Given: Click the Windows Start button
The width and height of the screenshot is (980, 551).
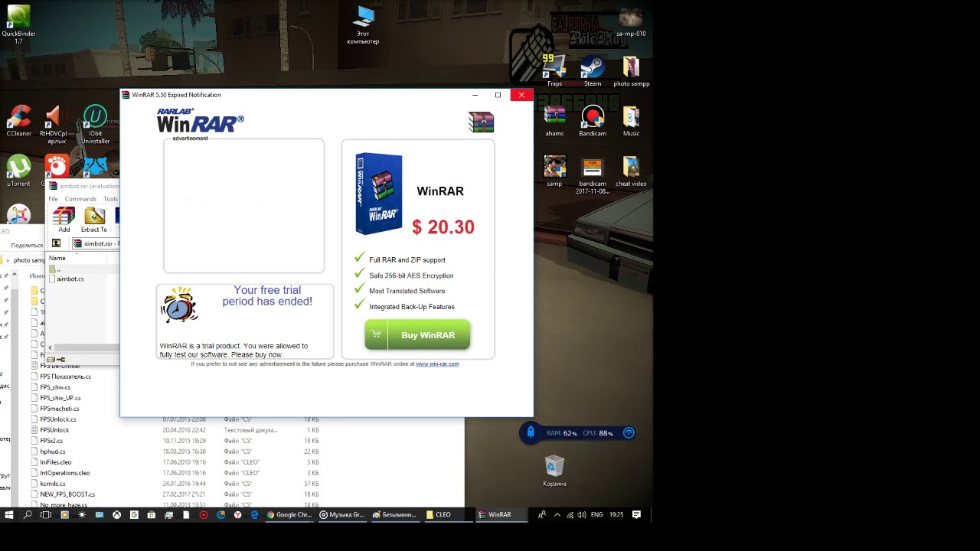Looking at the screenshot, I should click(9, 515).
